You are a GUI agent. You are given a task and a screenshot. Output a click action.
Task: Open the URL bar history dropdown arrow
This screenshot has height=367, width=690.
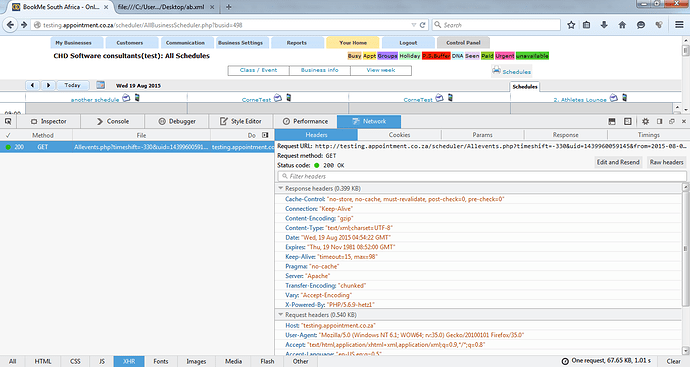[413, 25]
